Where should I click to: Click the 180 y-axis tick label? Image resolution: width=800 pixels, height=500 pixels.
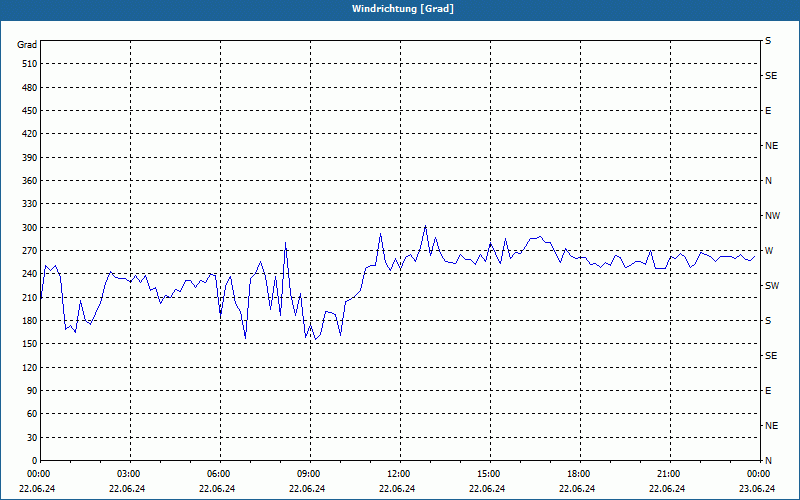pyautogui.click(x=30, y=320)
